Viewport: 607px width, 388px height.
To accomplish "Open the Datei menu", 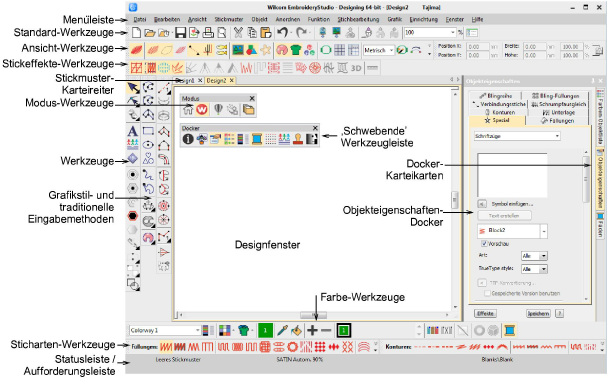I will click(140, 19).
